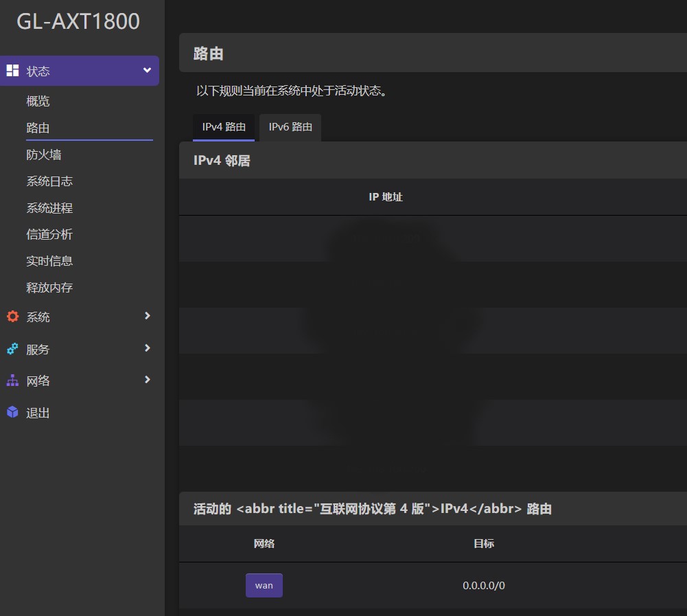687x616 pixels.
Task: Go to 系统日志 in sidebar
Action: pyautogui.click(x=49, y=181)
